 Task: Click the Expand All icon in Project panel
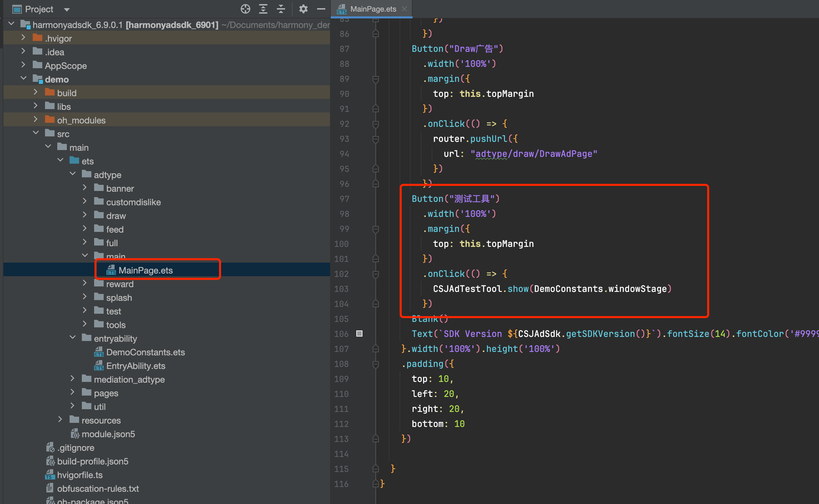point(263,9)
